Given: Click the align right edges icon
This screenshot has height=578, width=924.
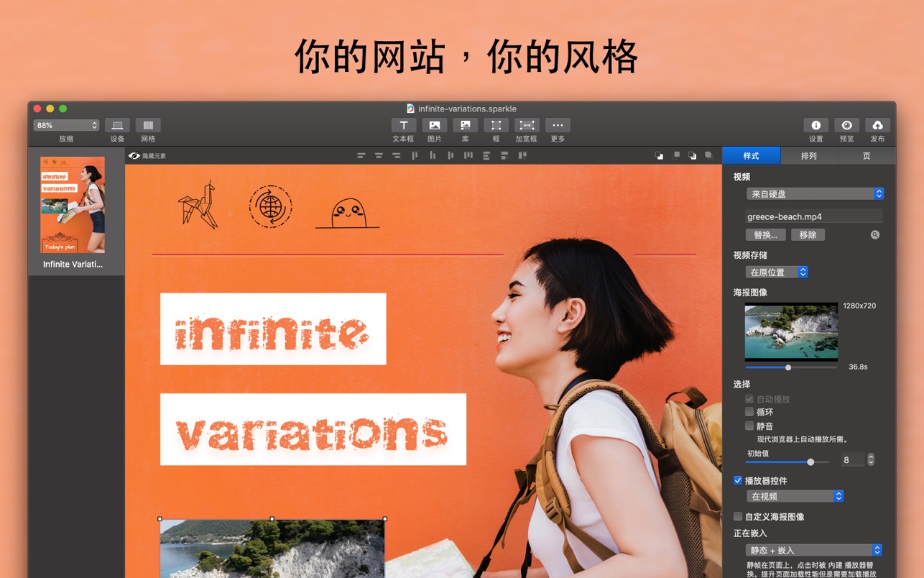Looking at the screenshot, I should point(397,155).
